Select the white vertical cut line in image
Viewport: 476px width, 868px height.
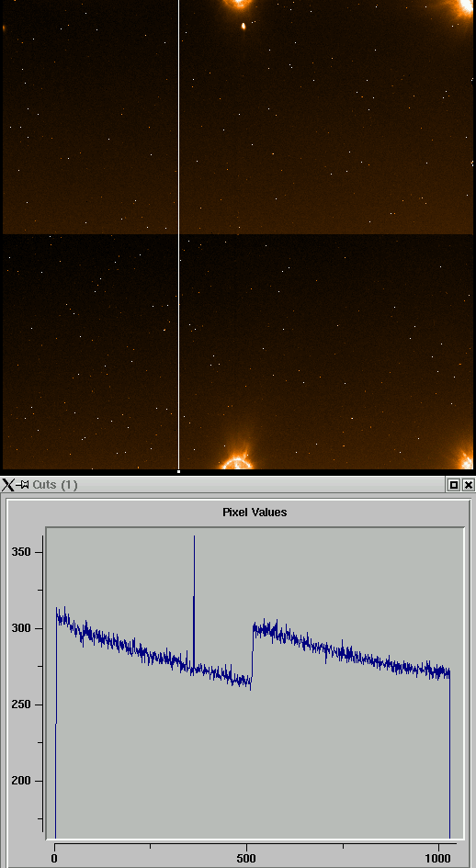(x=178, y=235)
